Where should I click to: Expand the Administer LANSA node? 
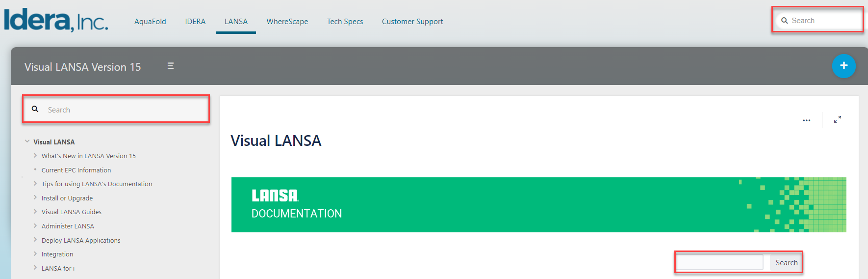[35, 226]
